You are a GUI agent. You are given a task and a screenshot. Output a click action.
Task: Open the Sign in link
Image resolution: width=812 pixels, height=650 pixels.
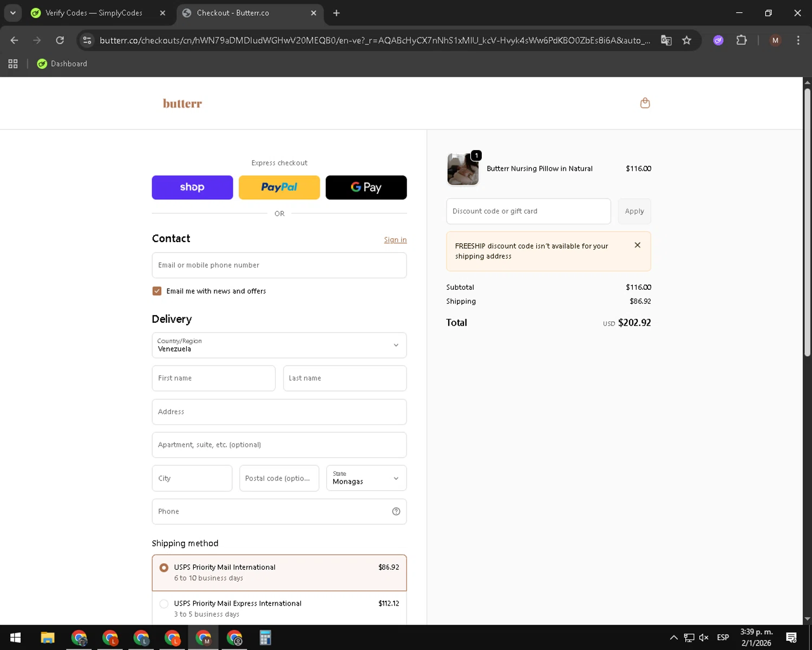(395, 240)
